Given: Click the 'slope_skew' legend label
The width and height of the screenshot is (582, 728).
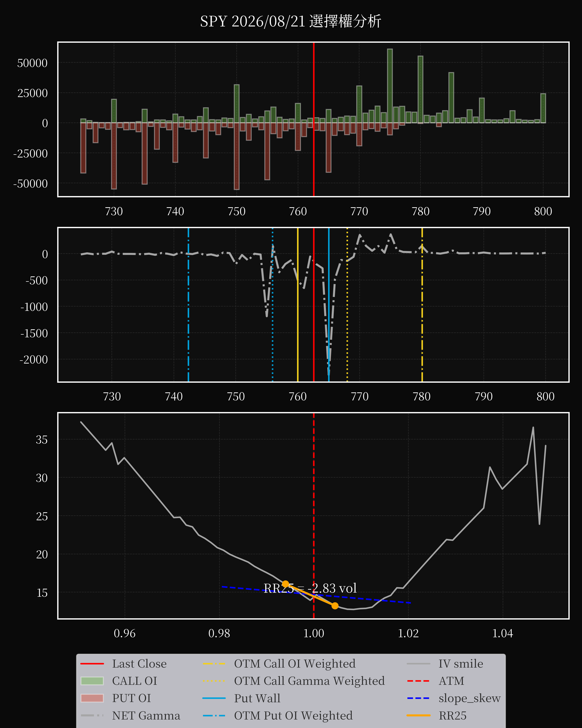Looking at the screenshot, I should (x=469, y=698).
